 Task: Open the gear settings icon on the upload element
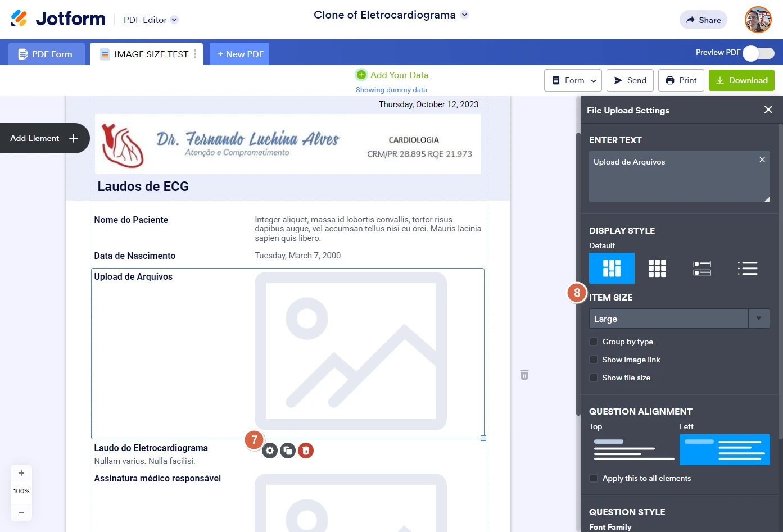pos(269,450)
